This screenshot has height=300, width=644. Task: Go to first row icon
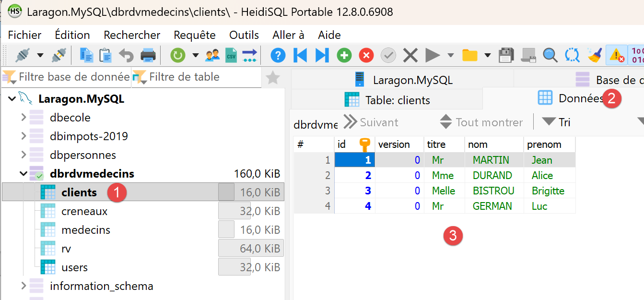tap(300, 55)
